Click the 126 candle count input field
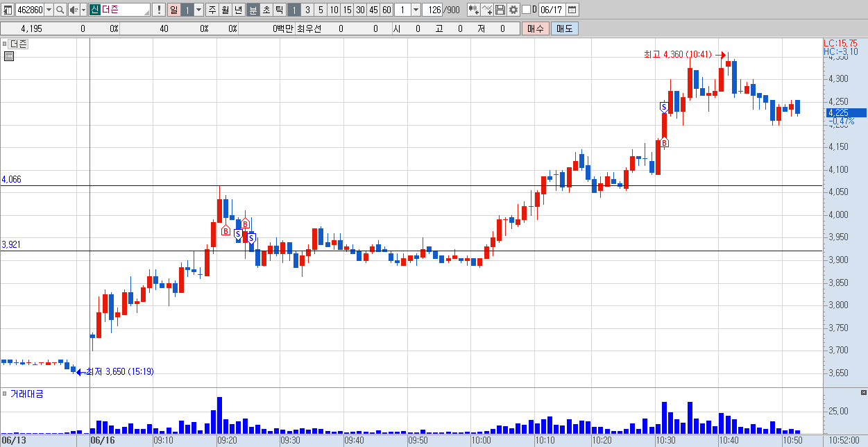The width and height of the screenshot is (868, 447). point(432,10)
